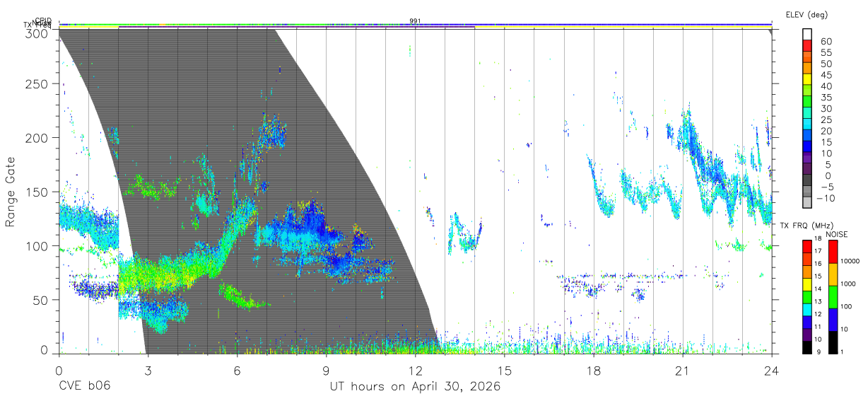Click the 'NOISE' legend title
Screen dimensions: 868x401
(836, 234)
